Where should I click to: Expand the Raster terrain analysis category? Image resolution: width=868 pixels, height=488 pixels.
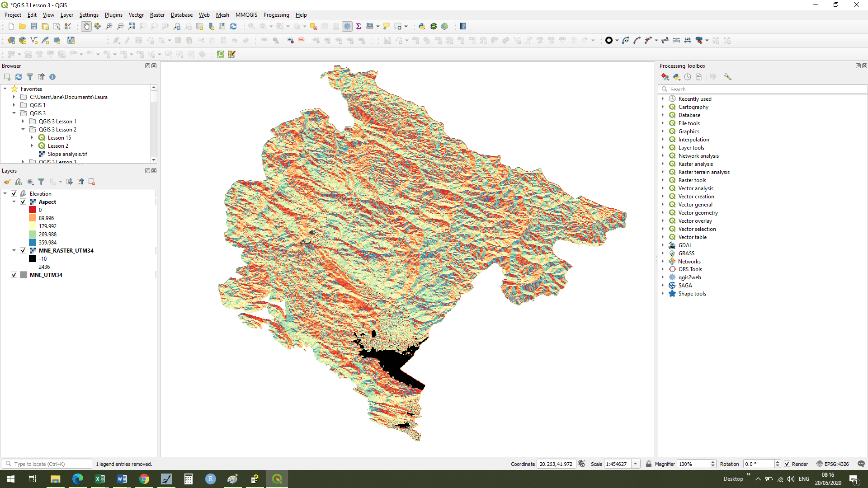[x=663, y=172]
